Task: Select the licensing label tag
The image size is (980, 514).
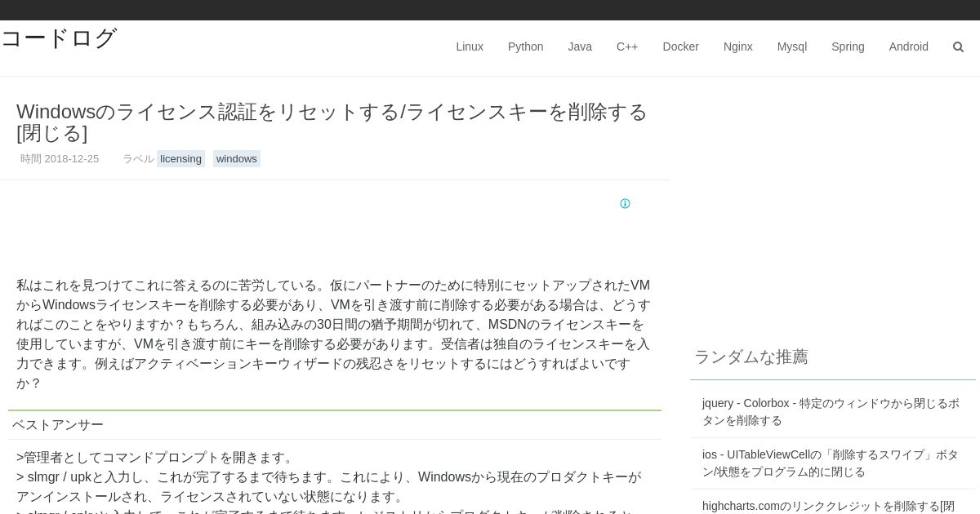Action: click(x=180, y=158)
